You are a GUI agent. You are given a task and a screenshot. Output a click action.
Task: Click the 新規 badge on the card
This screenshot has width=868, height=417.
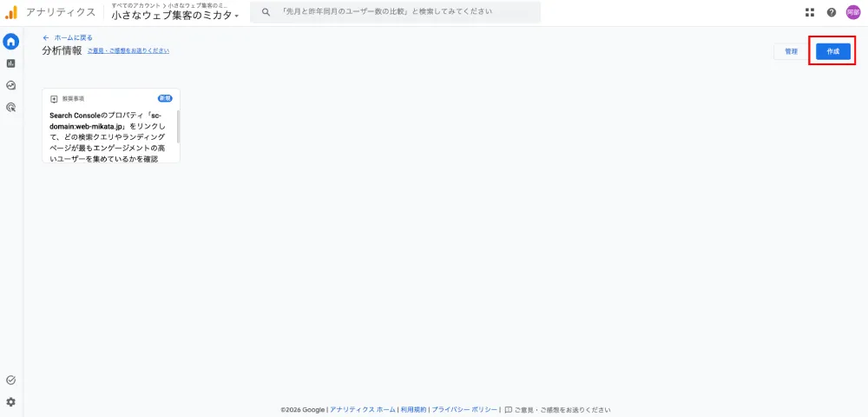point(165,98)
